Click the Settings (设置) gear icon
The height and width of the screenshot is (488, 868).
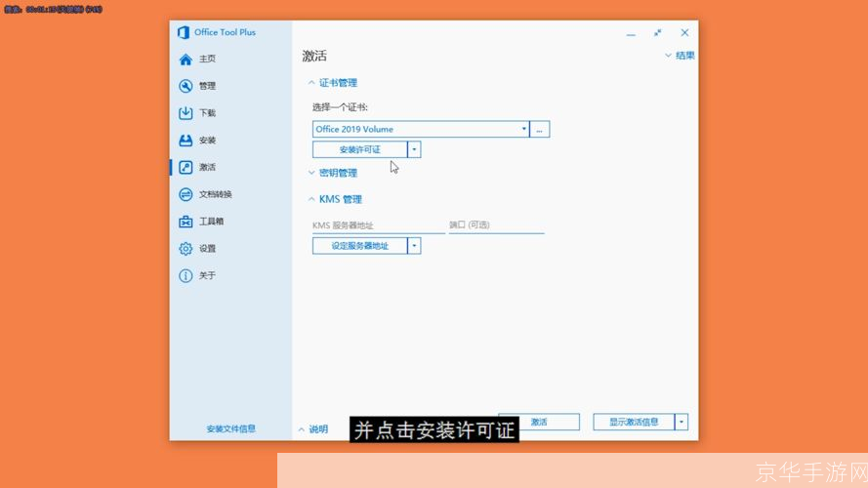(x=186, y=249)
